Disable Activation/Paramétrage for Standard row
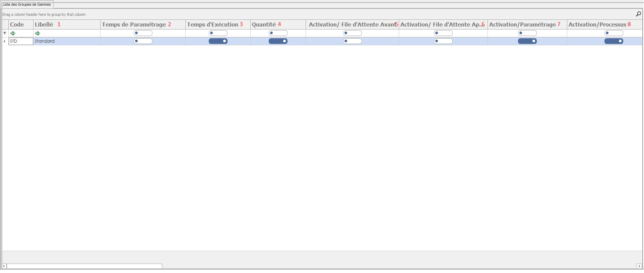The width and height of the screenshot is (644, 273). coord(527,41)
